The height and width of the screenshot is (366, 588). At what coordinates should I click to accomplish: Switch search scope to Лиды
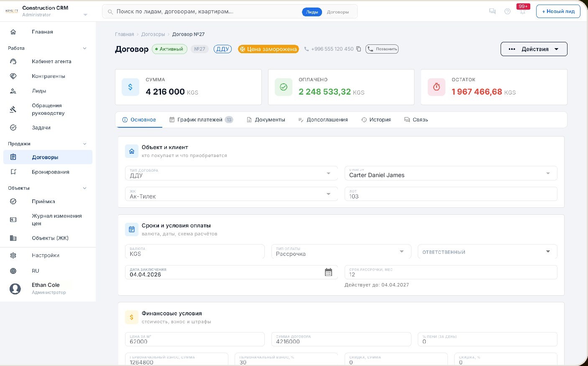click(312, 12)
